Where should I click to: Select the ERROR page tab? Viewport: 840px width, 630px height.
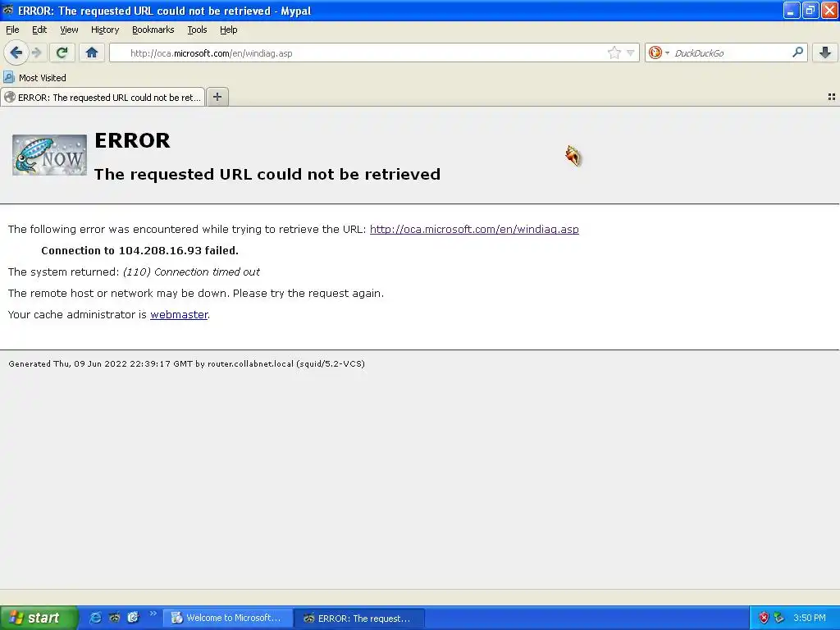103,98
